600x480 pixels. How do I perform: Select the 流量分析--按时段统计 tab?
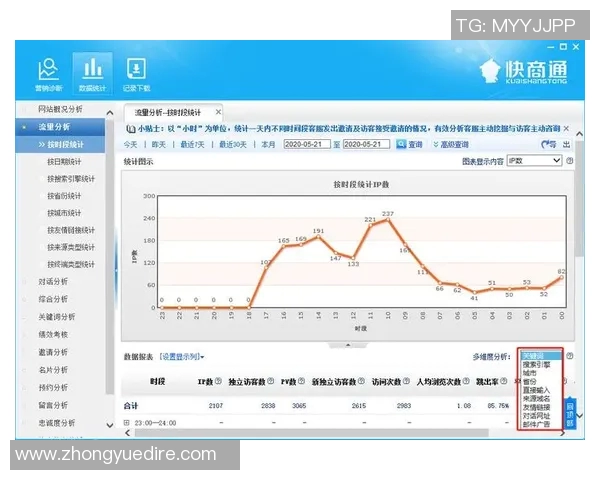[173, 112]
